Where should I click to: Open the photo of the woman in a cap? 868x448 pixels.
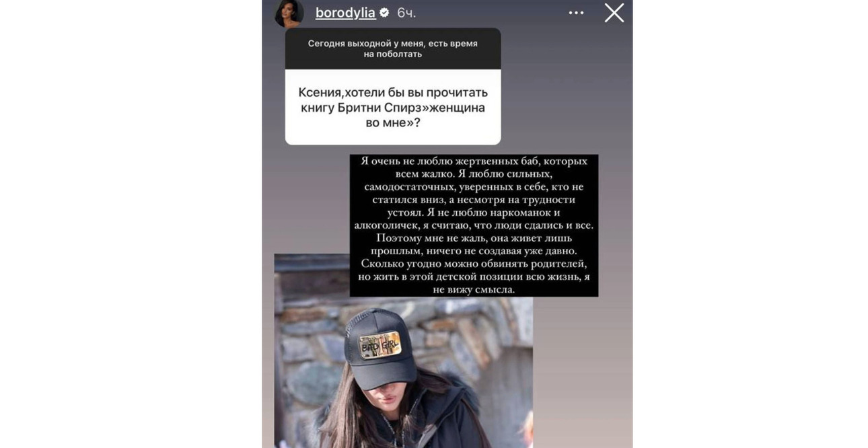pos(403,350)
